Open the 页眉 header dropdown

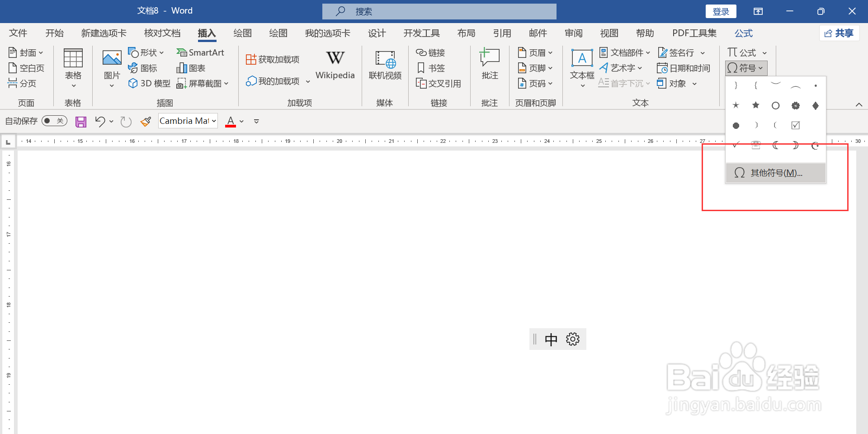pyautogui.click(x=535, y=53)
